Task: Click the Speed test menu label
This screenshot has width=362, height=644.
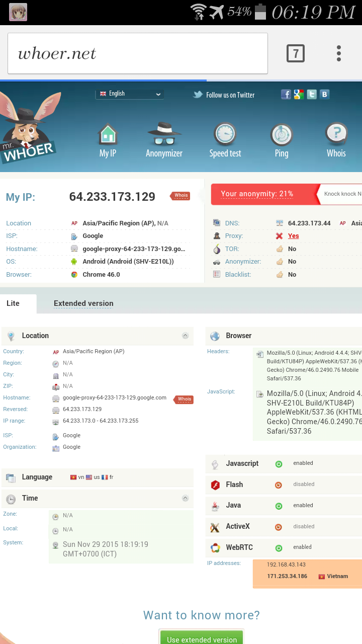Action: tap(225, 153)
